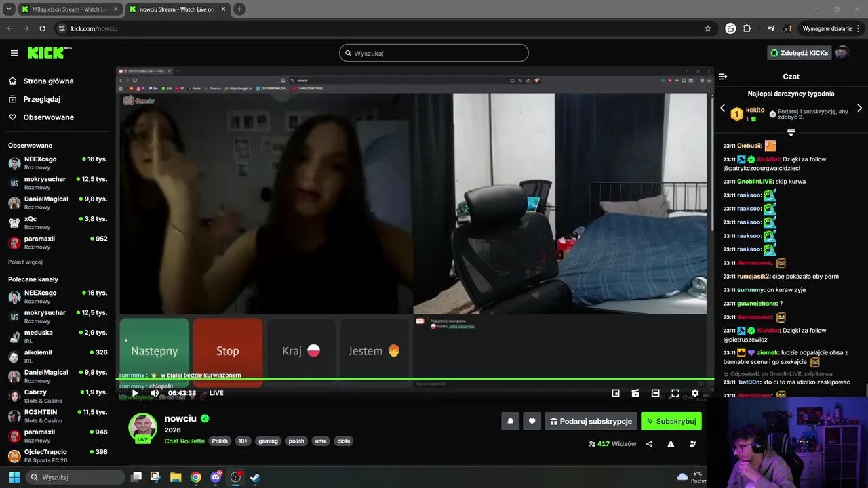This screenshot has height=488, width=868.
Task: Open user profile avatar menu
Action: 842,53
